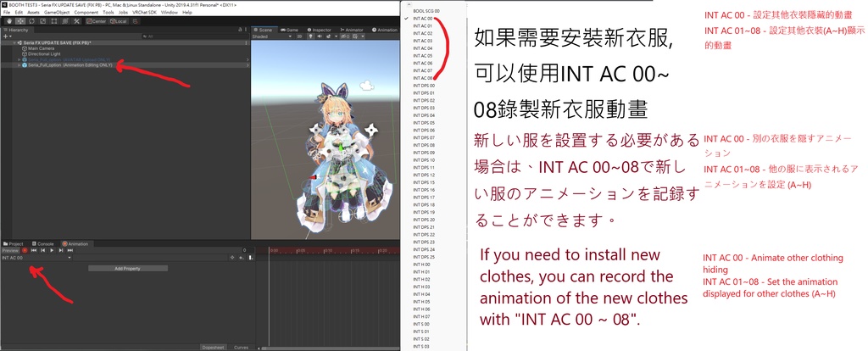Go to the last keyframe
Image resolution: width=868 pixels, height=351 pixels.
tap(70, 250)
